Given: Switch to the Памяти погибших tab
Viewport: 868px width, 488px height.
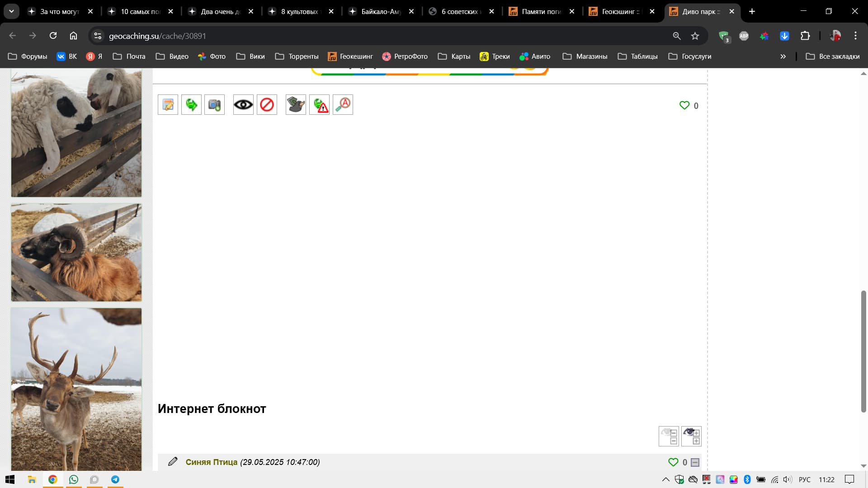Looking at the screenshot, I should coord(541,11).
